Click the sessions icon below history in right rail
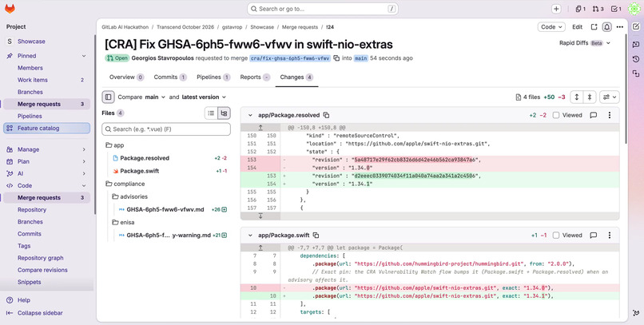 coord(636,73)
